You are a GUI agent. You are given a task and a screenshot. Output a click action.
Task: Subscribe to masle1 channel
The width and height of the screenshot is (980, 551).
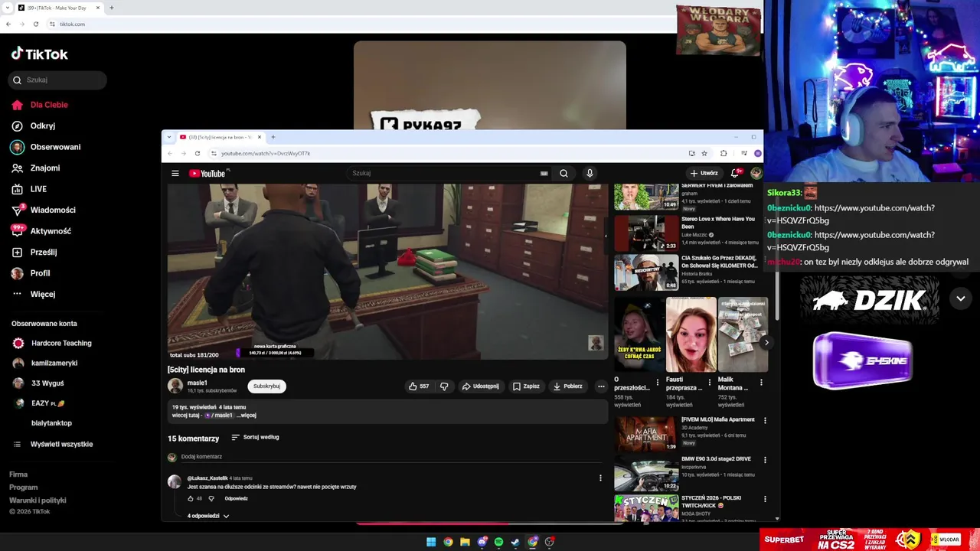266,386
